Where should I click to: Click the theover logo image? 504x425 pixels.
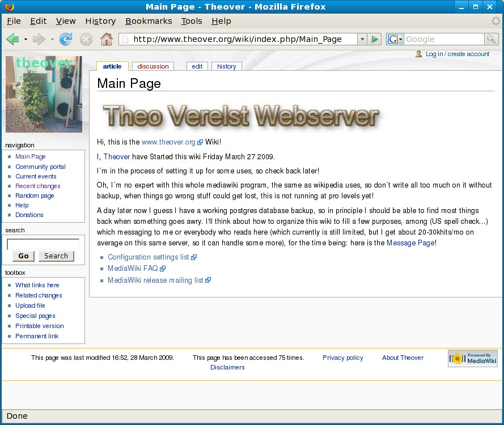[44, 94]
